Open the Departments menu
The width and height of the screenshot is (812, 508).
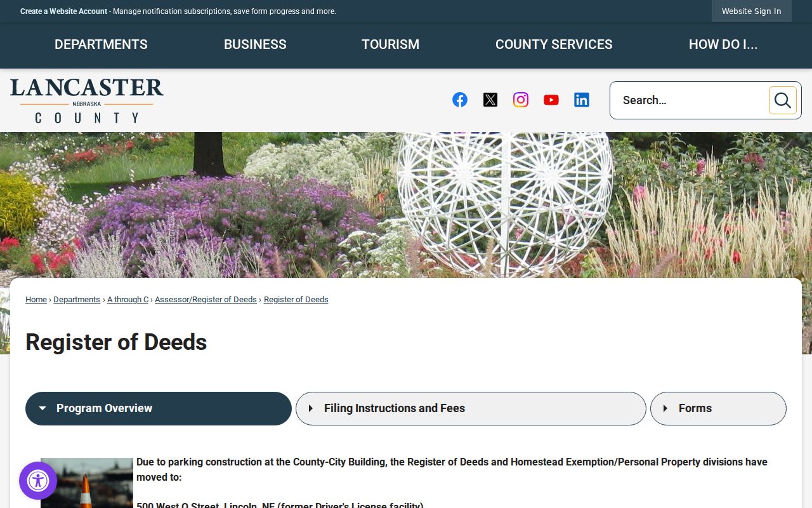click(101, 44)
